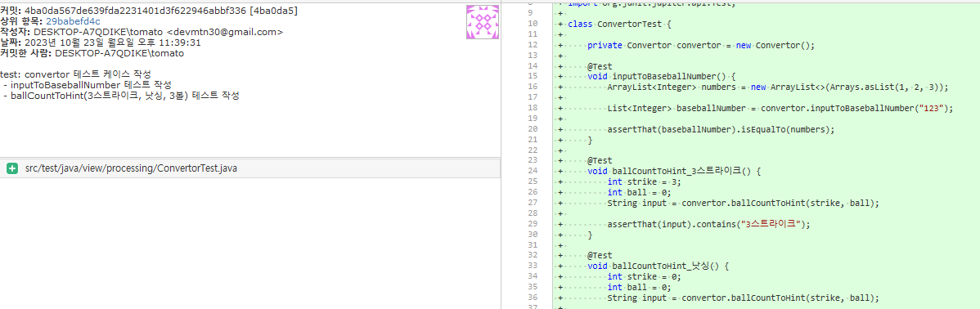
Task: Click line number 32 in diff gutter
Action: coord(533,255)
